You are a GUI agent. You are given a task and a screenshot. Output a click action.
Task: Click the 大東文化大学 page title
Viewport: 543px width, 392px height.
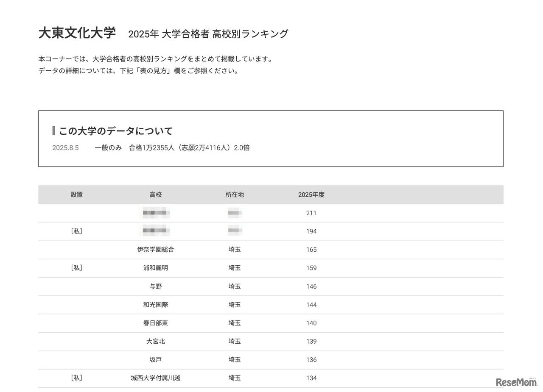(x=77, y=32)
